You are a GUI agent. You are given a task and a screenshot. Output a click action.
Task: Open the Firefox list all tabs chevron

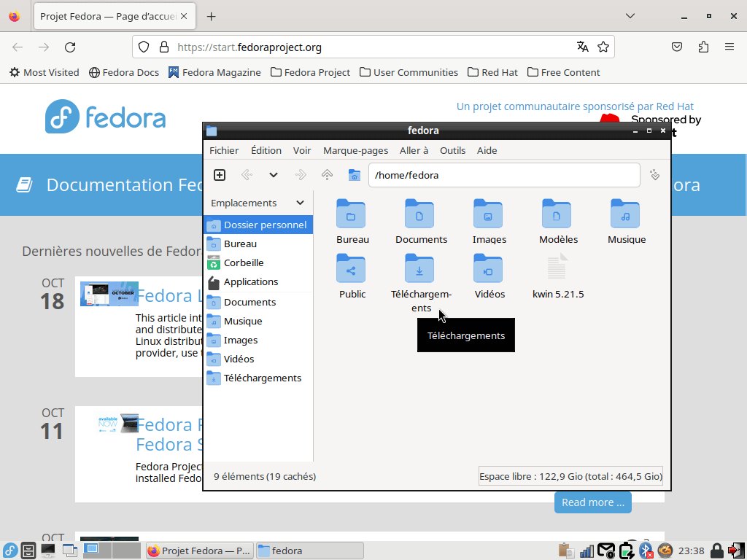coord(630,16)
